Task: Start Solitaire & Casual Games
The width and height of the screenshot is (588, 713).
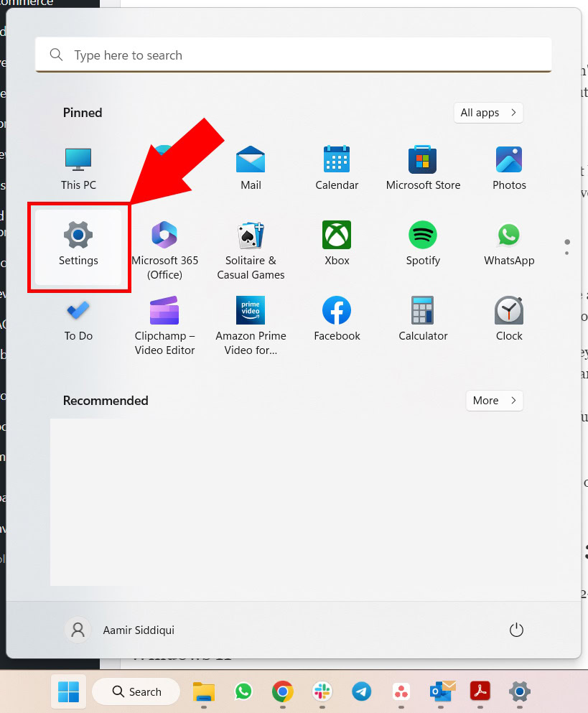Action: pyautogui.click(x=250, y=244)
